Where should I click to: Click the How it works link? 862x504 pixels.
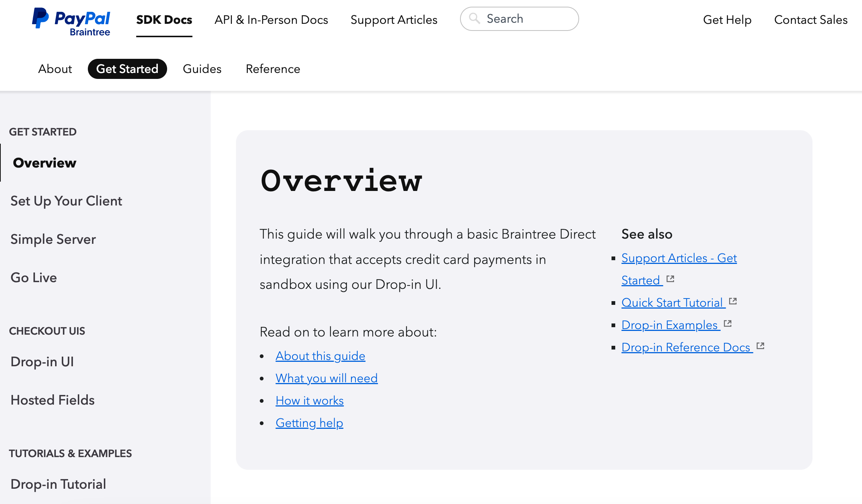coord(309,400)
